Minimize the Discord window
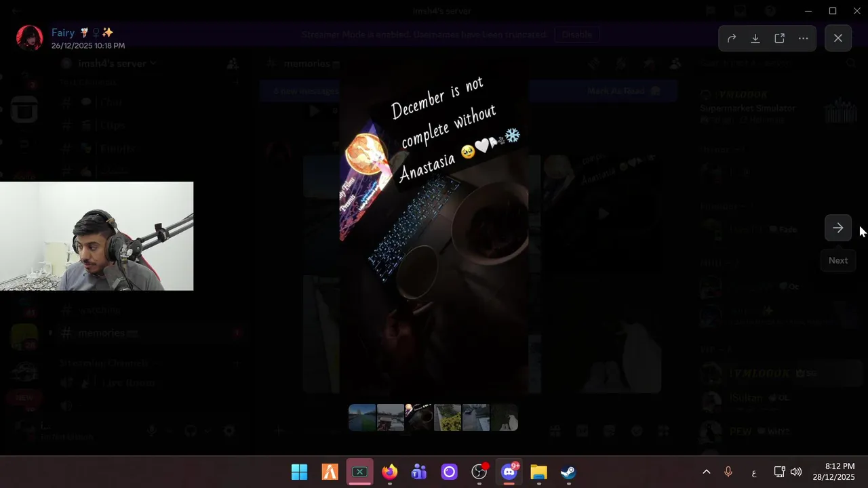 point(808,11)
